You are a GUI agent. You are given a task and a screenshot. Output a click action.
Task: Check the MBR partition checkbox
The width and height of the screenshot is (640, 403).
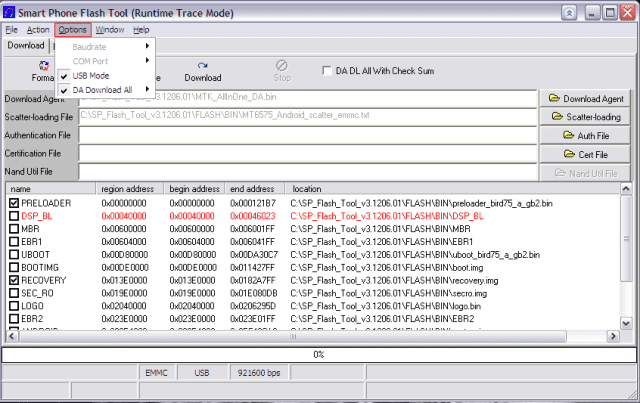click(x=14, y=229)
